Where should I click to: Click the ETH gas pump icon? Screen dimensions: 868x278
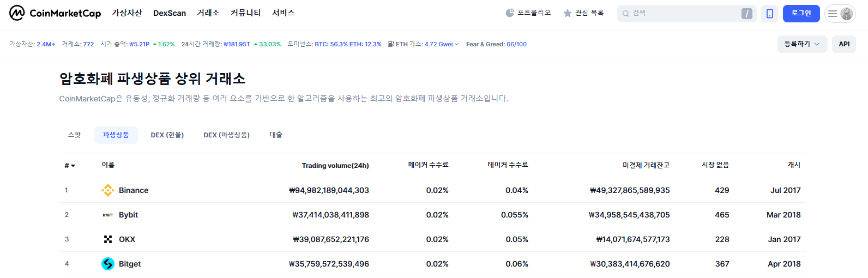point(391,44)
